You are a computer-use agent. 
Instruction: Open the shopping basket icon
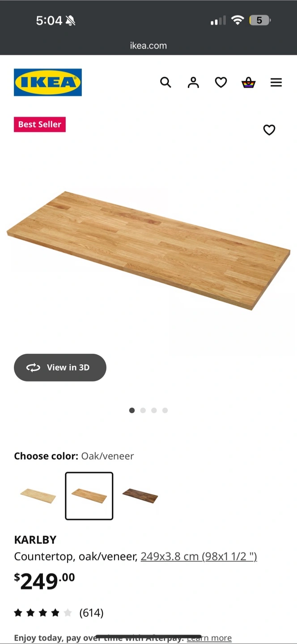249,82
